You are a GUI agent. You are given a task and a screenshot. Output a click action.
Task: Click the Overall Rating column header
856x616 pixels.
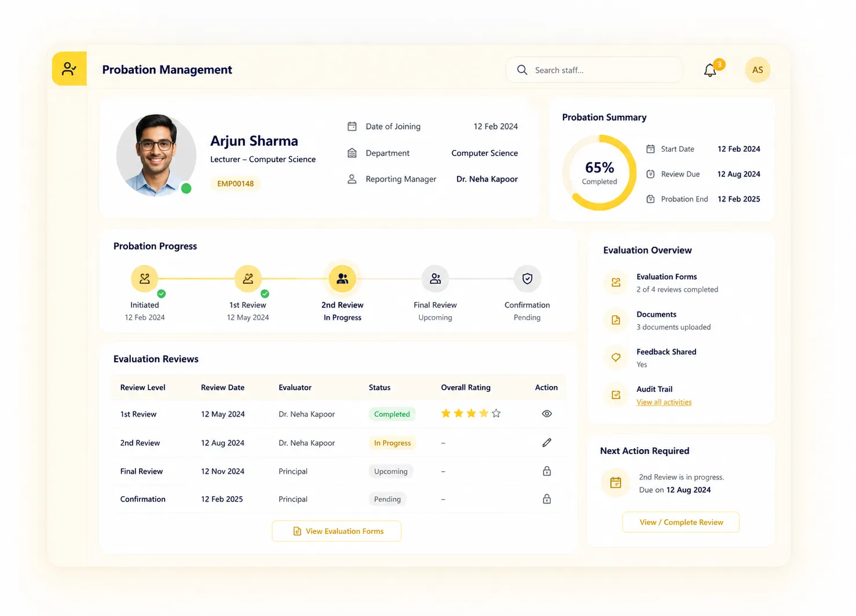[x=466, y=387]
